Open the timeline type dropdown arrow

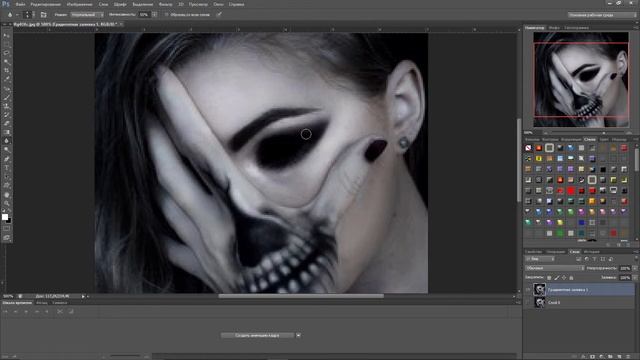(x=298, y=336)
